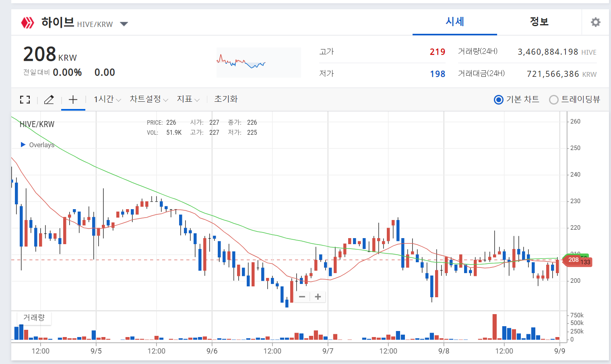Click the 하이브 coin name heading
Viewport: 611px width, 364px height.
tap(58, 22)
